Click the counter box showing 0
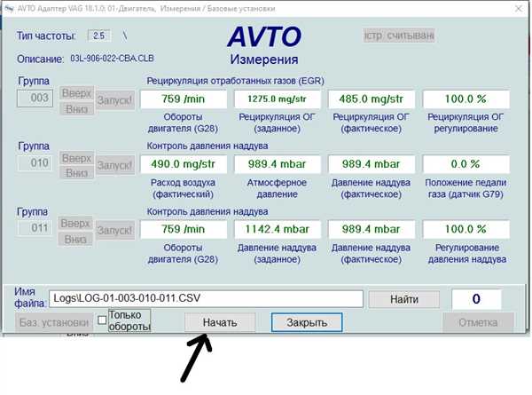This screenshot has height=395, width=532. [476, 299]
